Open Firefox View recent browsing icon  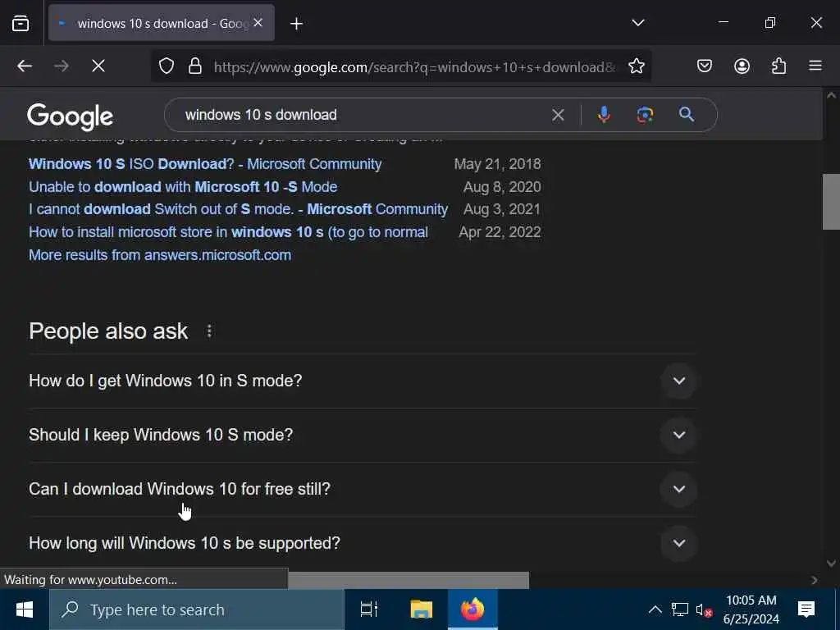pos(21,24)
